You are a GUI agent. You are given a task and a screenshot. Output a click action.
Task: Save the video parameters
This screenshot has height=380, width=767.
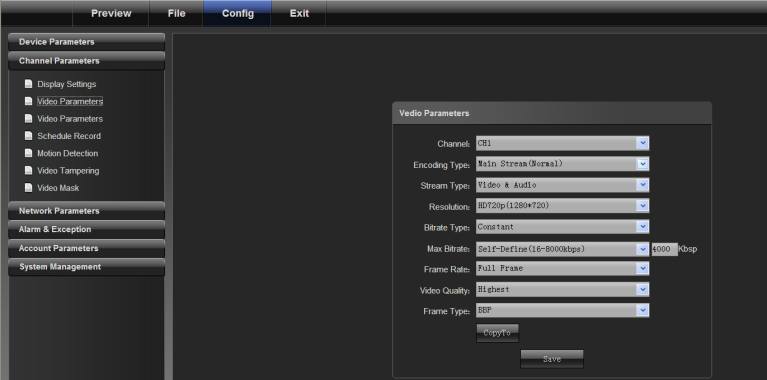point(552,359)
